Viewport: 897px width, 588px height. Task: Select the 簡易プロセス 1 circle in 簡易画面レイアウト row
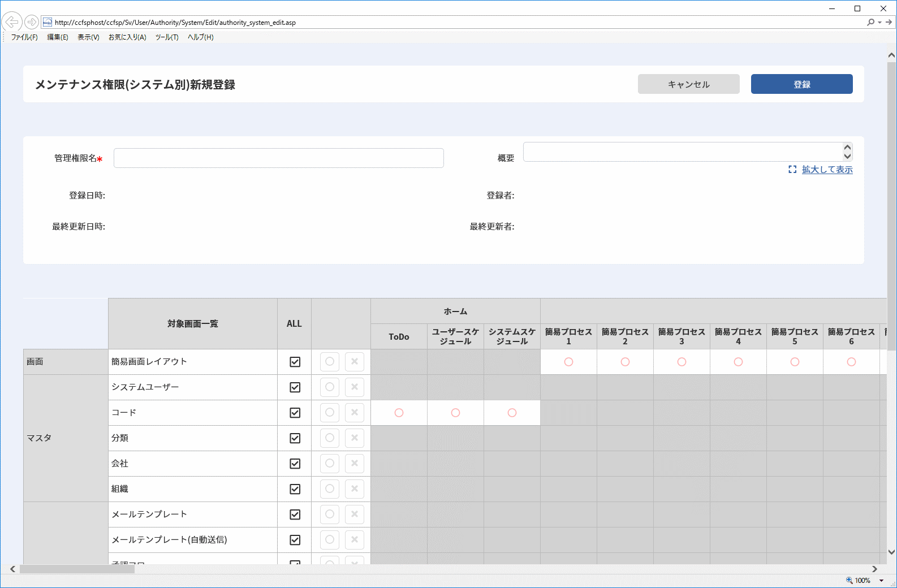click(x=569, y=362)
